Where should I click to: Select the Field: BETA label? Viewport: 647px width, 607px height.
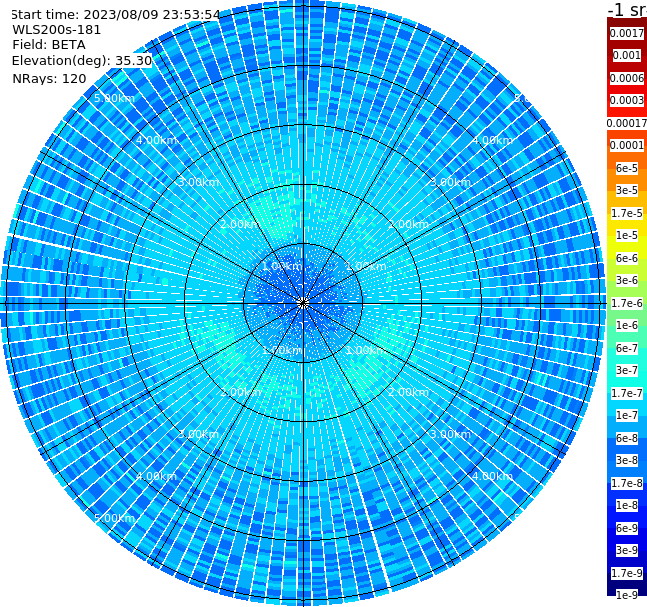(49, 45)
